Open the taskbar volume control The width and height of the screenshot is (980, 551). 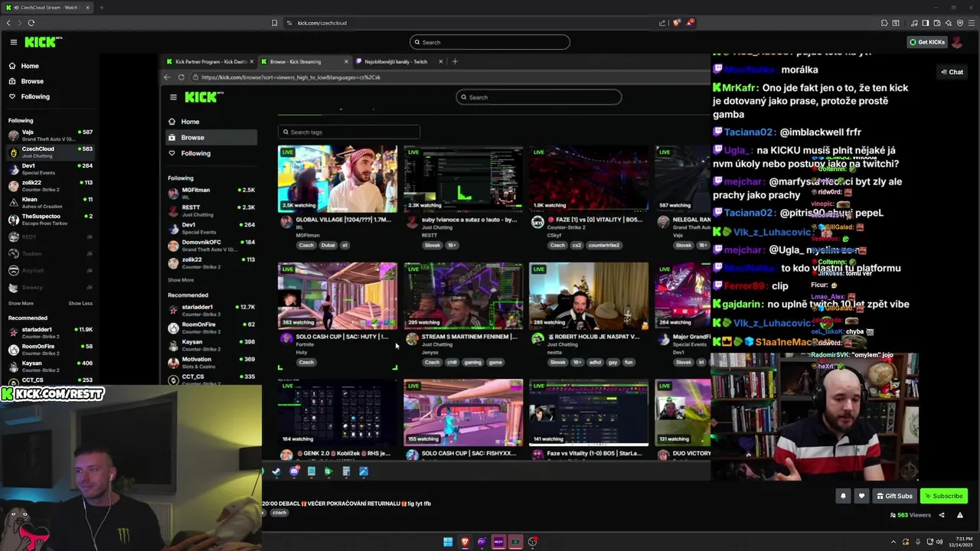coord(939,542)
